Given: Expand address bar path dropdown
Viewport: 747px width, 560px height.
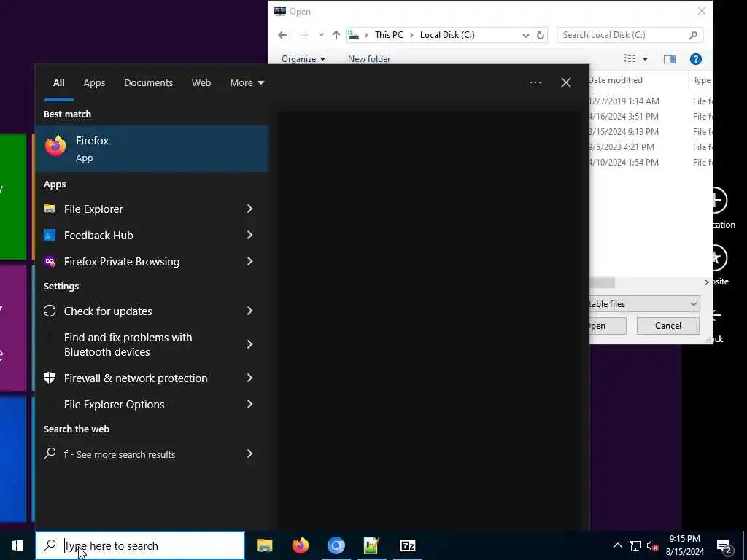Looking at the screenshot, I should (525, 35).
